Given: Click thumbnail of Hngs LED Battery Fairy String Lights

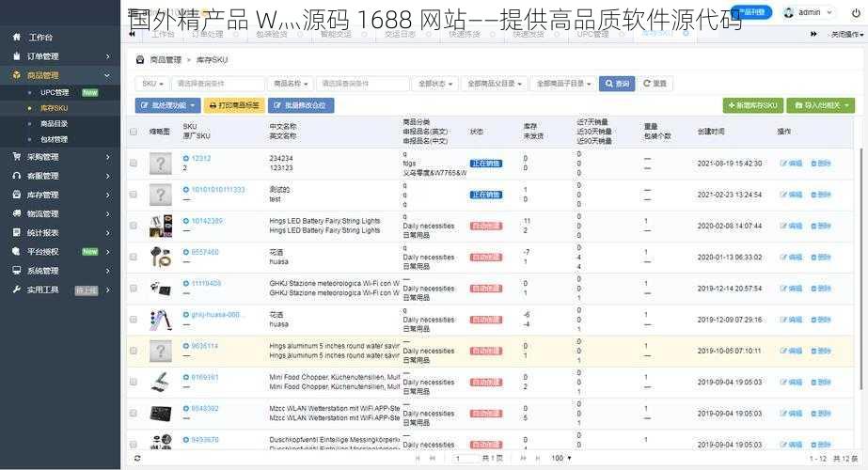Looking at the screenshot, I should [161, 226].
